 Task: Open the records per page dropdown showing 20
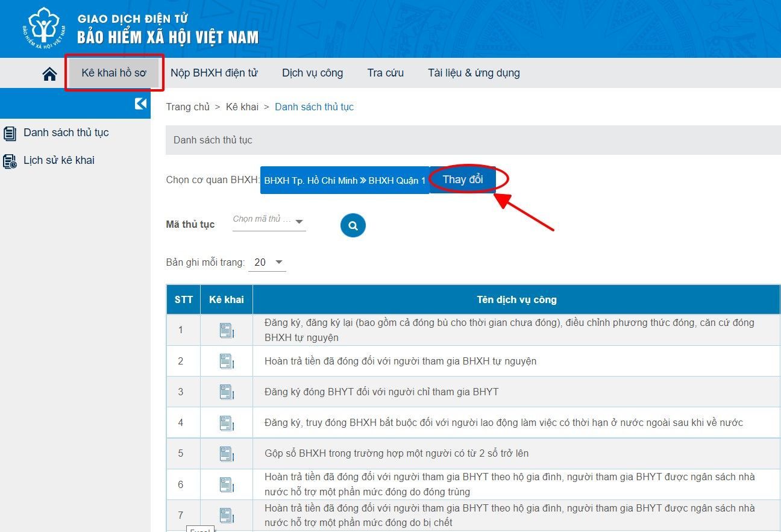click(268, 262)
